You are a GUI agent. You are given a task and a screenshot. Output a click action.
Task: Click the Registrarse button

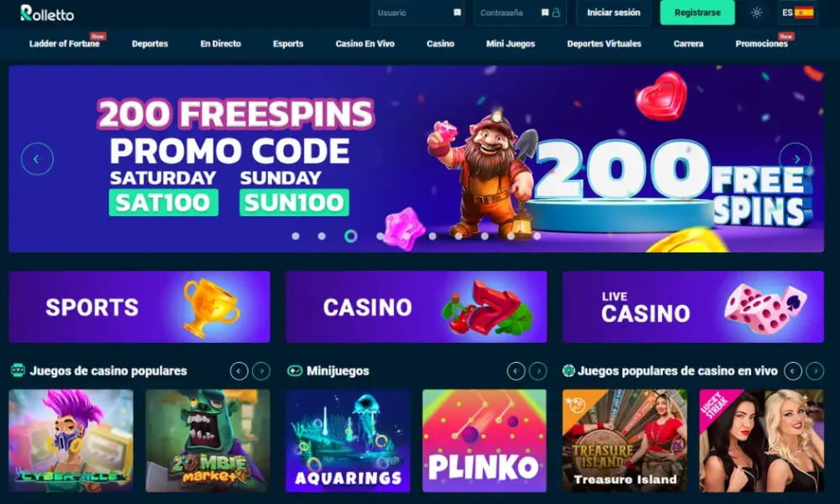click(697, 13)
